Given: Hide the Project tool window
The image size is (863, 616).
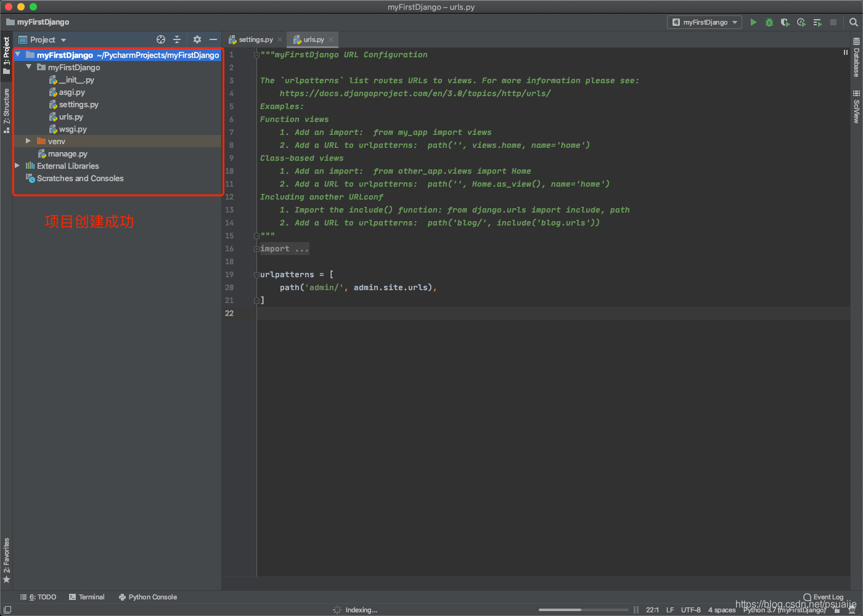Looking at the screenshot, I should click(x=213, y=39).
